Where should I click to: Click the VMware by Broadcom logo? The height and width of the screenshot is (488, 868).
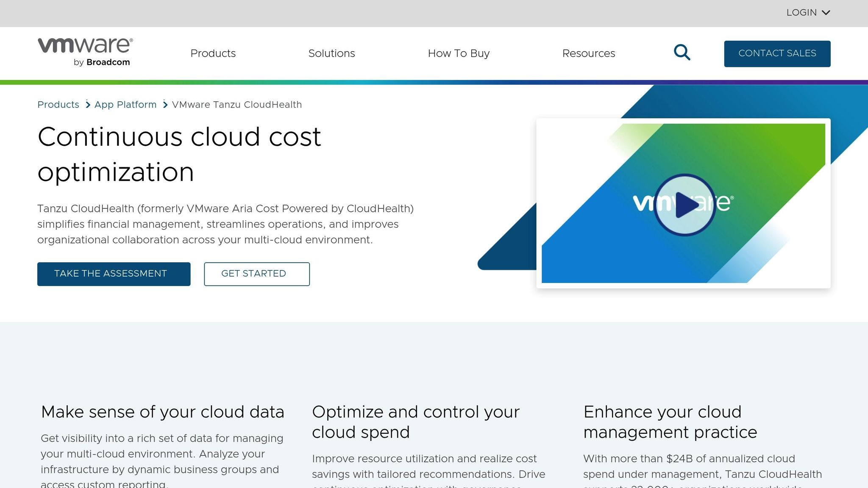85,52
